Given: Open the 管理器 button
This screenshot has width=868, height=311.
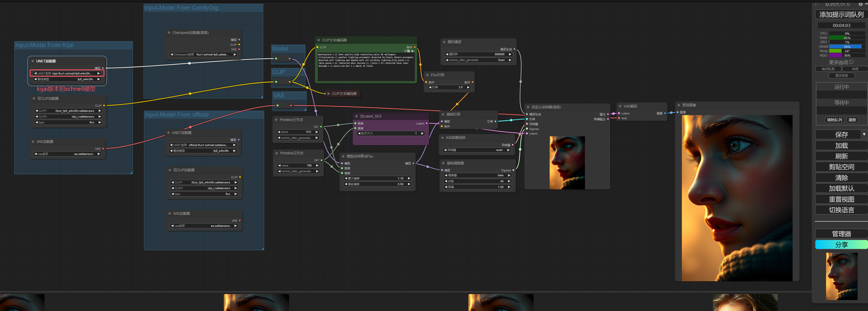Looking at the screenshot, I should (841, 234).
